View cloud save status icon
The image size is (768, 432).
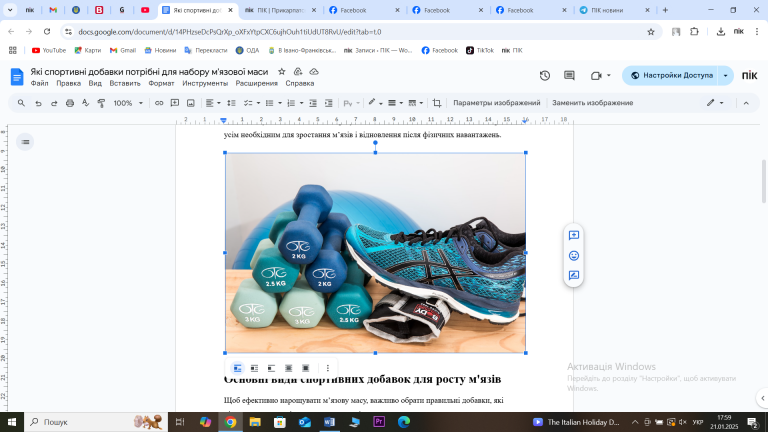(x=313, y=72)
